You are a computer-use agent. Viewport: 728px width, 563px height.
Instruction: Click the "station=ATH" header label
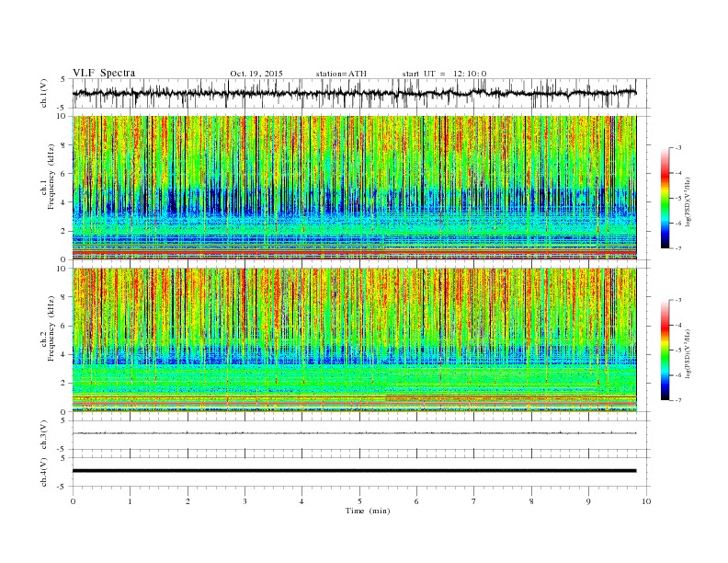[341, 74]
